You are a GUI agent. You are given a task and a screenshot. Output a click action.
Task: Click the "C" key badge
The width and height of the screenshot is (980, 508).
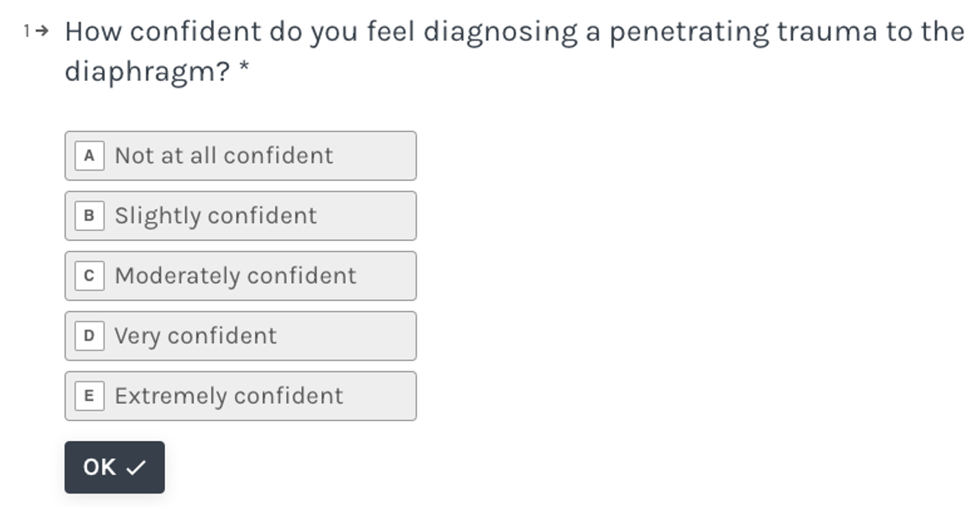tap(90, 276)
